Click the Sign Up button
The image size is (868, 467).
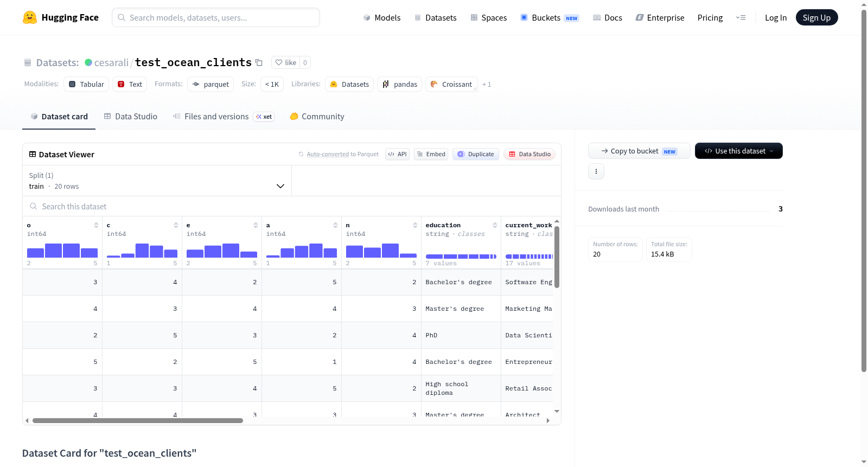817,18
